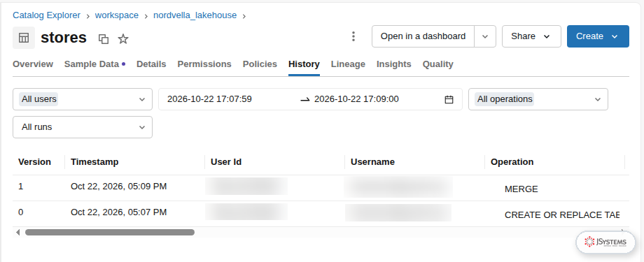This screenshot has height=262, width=644.
Task: Click the CREATE OR REPLACE operation cell
Action: point(562,215)
